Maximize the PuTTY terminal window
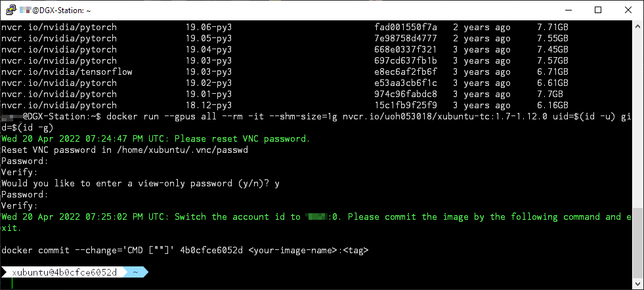644x290 pixels. (597, 10)
